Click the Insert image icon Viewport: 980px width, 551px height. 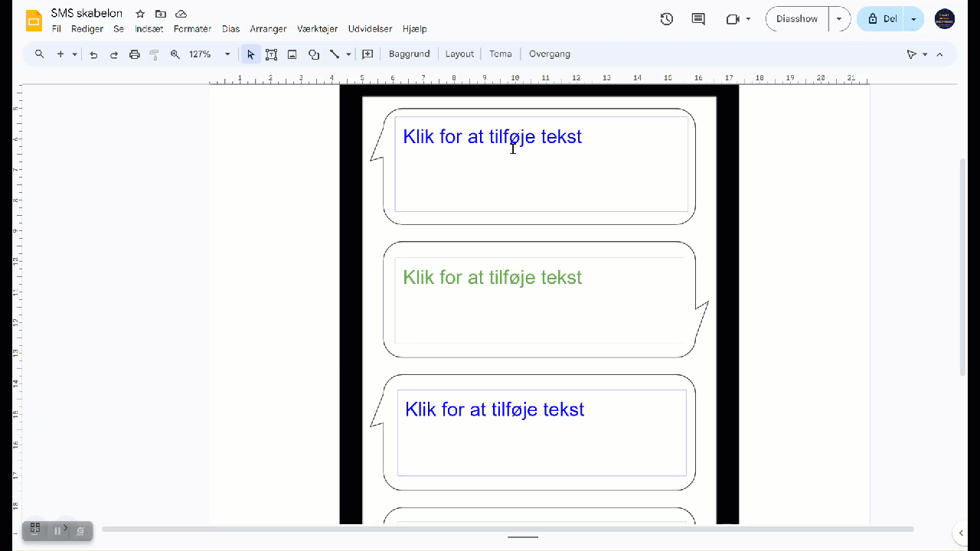292,54
